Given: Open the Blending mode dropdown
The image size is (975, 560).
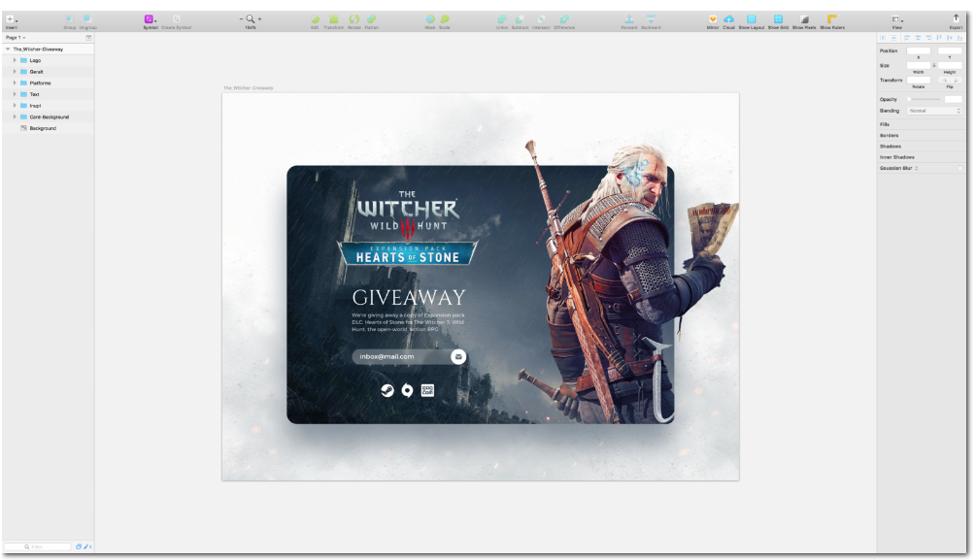Looking at the screenshot, I should 934,111.
